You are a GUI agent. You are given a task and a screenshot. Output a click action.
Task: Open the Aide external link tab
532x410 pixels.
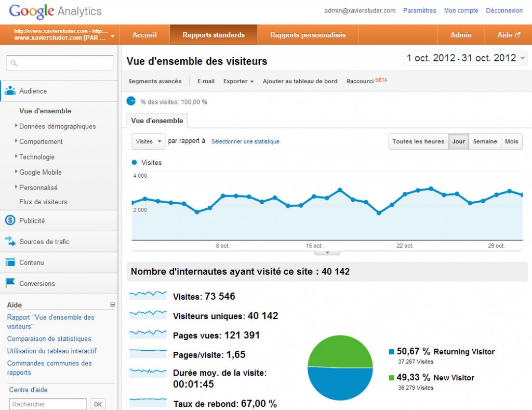point(508,35)
